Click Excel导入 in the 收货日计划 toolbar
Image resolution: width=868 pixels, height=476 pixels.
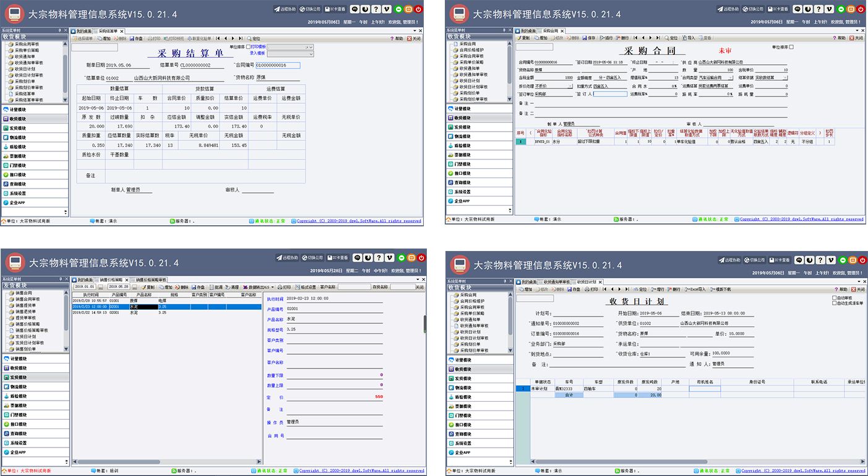click(x=695, y=289)
